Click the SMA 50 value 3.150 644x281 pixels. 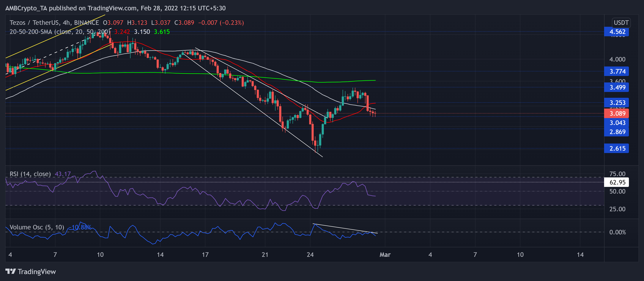pyautogui.click(x=142, y=32)
